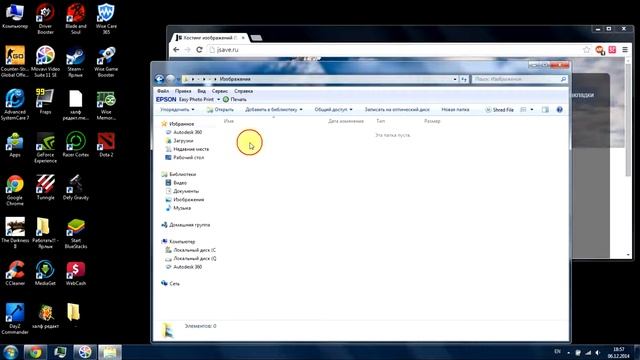Launch GeForce Experience from desktop
640x360 pixels.
[45, 148]
